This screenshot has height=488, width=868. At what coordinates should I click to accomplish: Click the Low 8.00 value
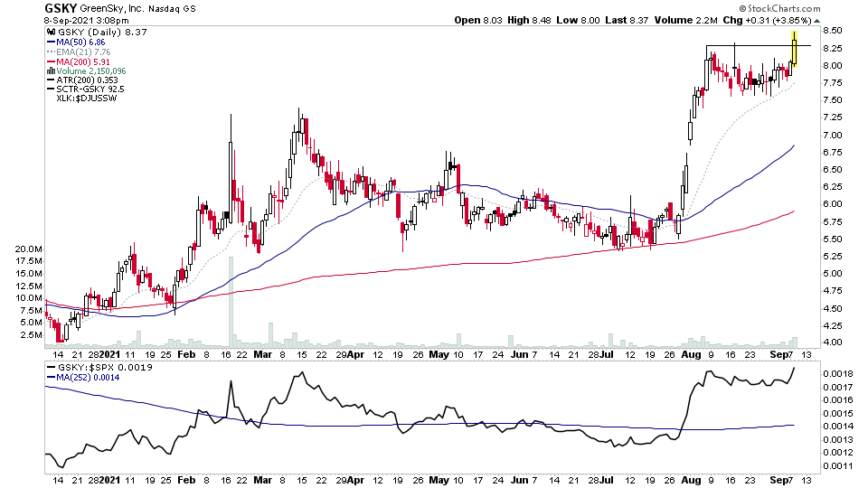coord(578,21)
